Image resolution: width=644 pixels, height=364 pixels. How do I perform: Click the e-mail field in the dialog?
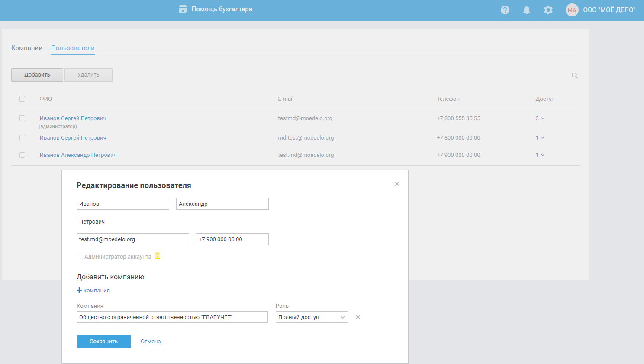pyautogui.click(x=132, y=239)
